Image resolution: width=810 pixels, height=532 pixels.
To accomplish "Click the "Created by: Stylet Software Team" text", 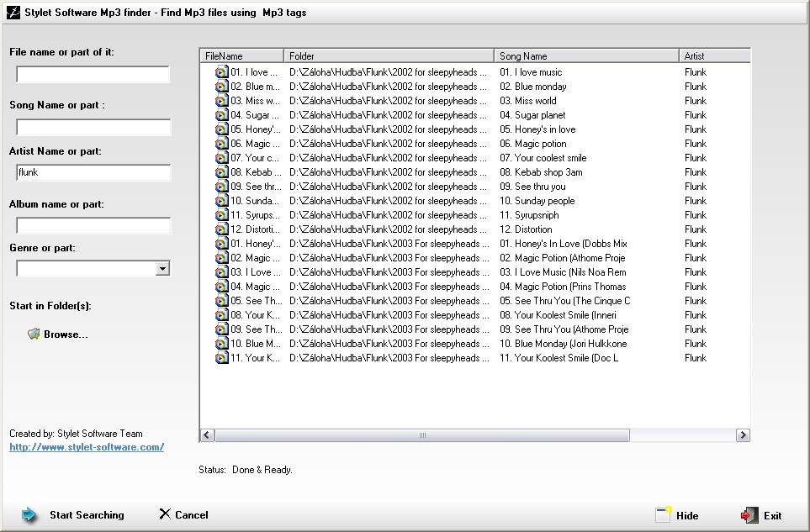I will pyautogui.click(x=76, y=434).
